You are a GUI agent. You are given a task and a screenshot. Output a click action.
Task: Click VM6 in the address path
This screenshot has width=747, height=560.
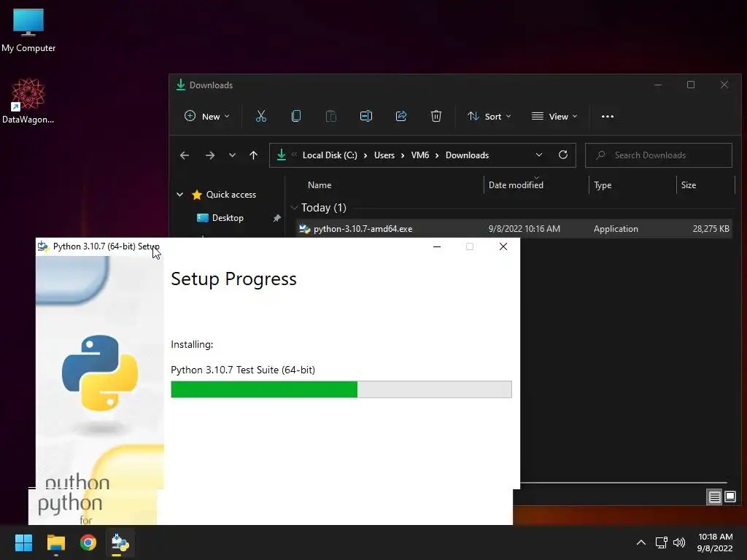419,155
